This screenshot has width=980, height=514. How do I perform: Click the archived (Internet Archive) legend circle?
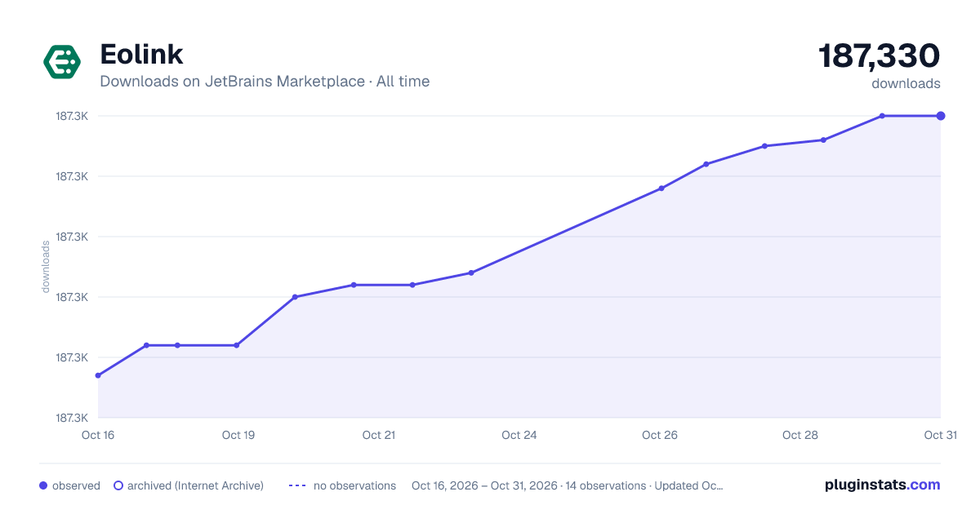pyautogui.click(x=118, y=485)
